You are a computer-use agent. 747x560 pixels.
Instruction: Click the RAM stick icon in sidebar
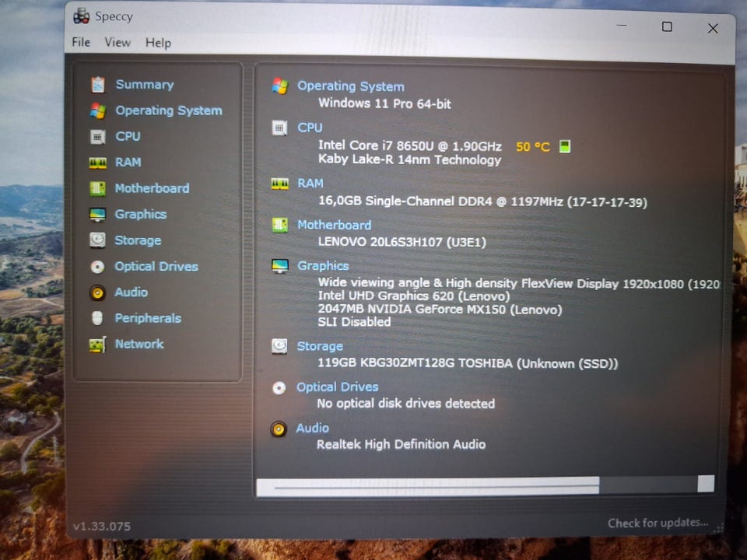point(98,163)
